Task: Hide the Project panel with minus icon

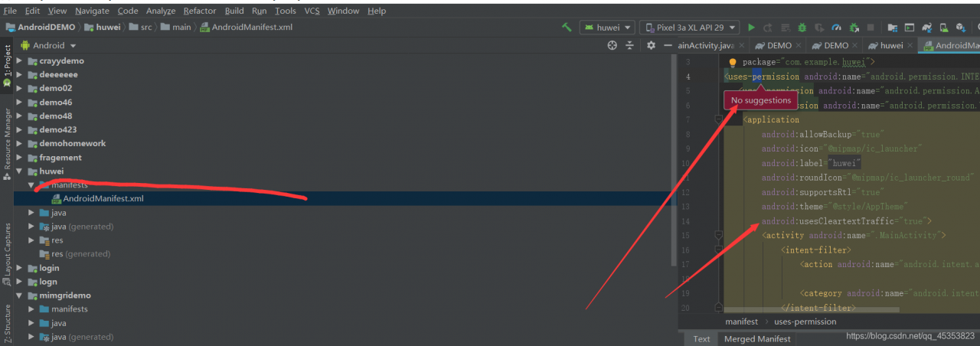Action: pos(668,45)
